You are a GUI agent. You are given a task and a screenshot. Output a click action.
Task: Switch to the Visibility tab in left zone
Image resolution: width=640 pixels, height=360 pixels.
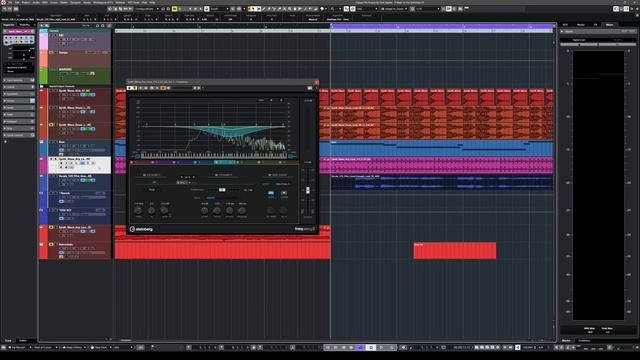click(25, 25)
